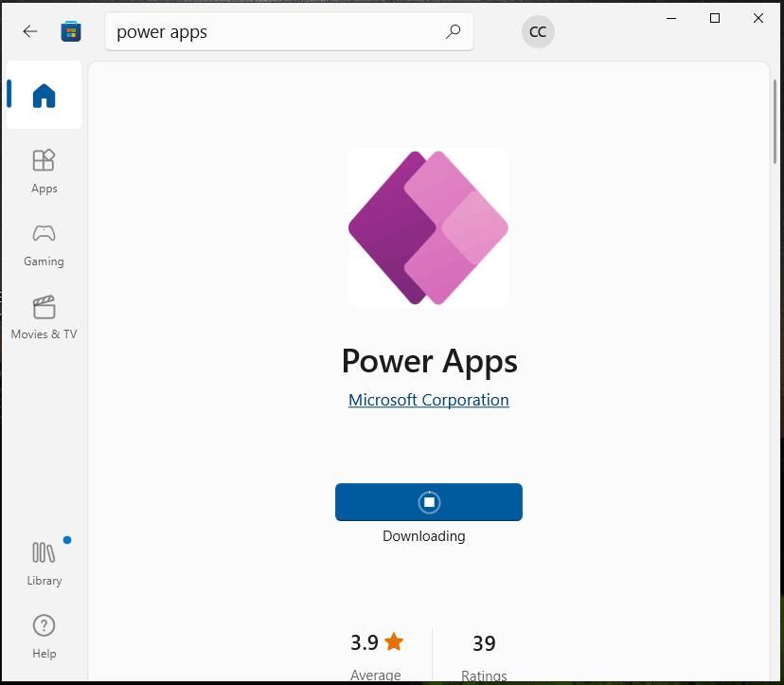Click the 'Power Apps' title text

[x=429, y=361]
